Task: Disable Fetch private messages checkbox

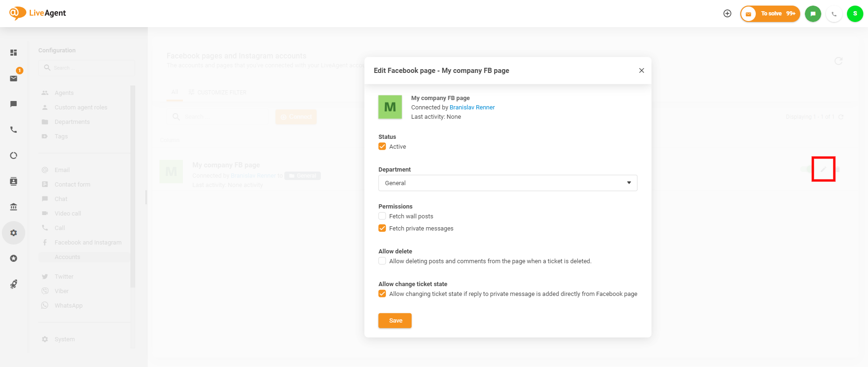Action: pyautogui.click(x=382, y=228)
